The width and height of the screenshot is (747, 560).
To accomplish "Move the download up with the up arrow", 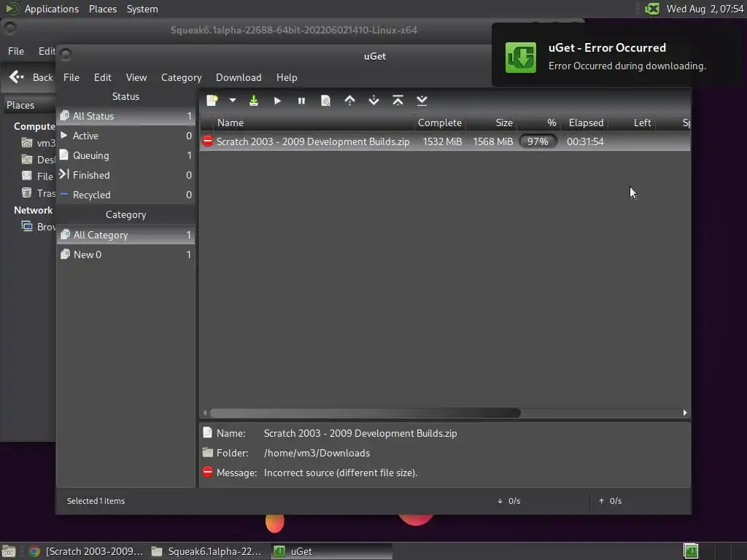I will click(349, 101).
